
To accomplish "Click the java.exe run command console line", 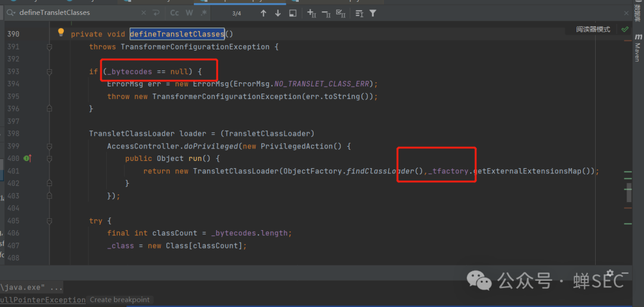I will pos(32,287).
